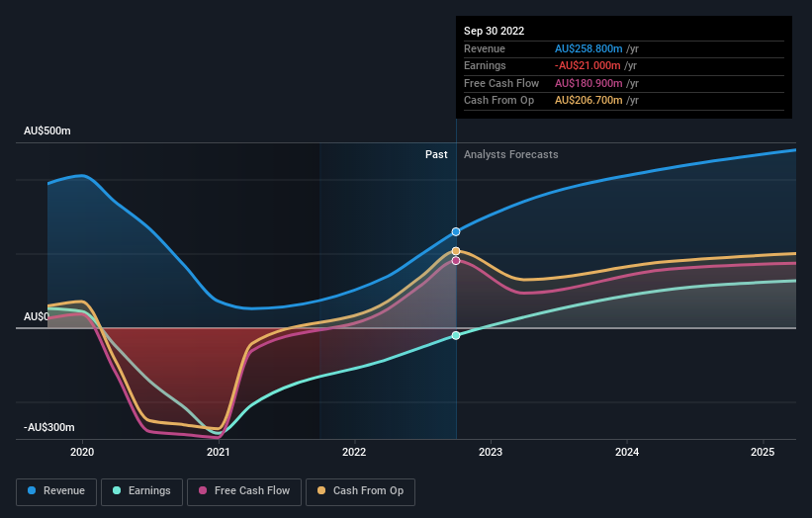Click the 2025 x-axis label
Screen dimensions: 812x518
pos(763,453)
